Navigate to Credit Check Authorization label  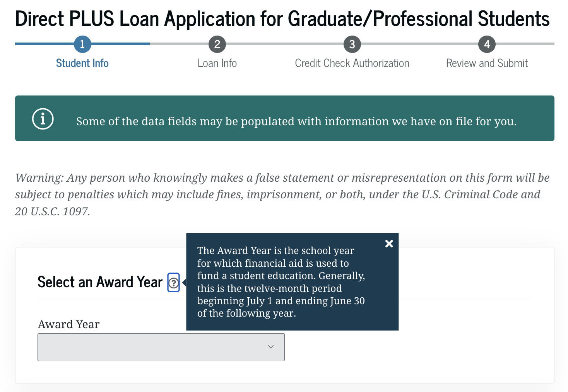pos(352,63)
